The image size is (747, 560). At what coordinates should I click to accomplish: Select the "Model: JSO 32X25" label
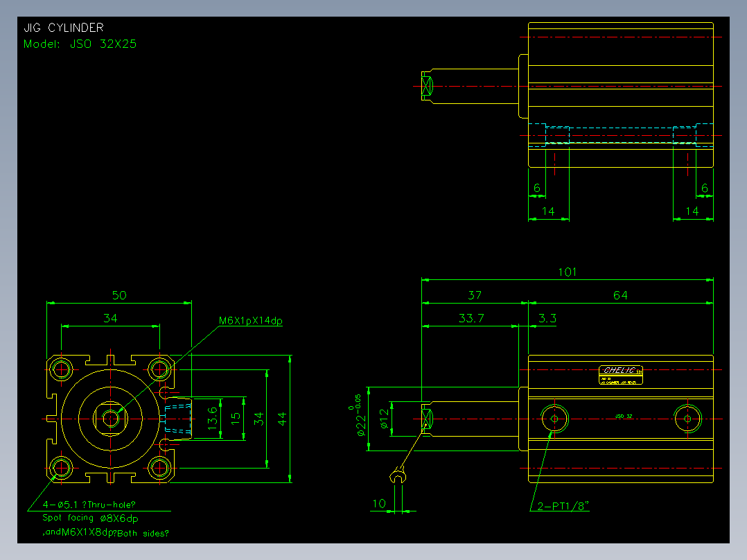coord(80,44)
